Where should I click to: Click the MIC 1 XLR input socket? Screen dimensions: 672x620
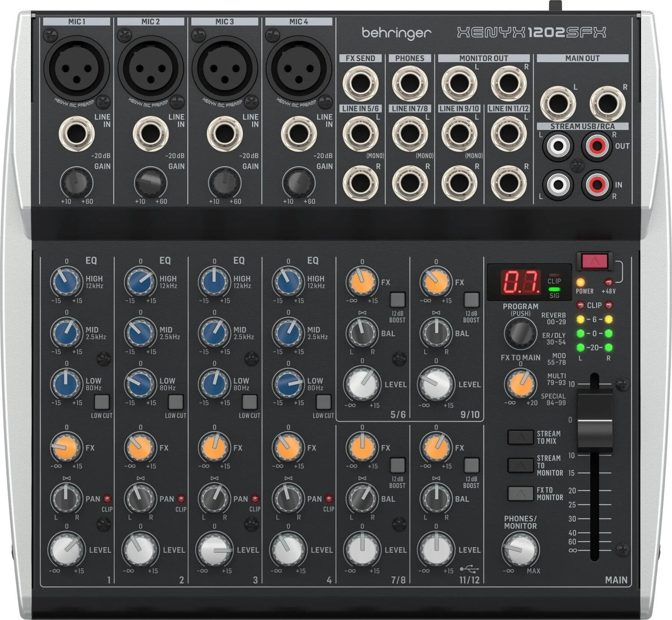point(77,68)
